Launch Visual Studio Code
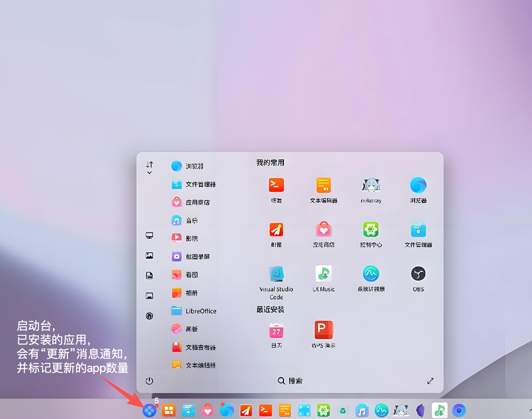Viewport: 532px width, 419px height. click(x=276, y=274)
